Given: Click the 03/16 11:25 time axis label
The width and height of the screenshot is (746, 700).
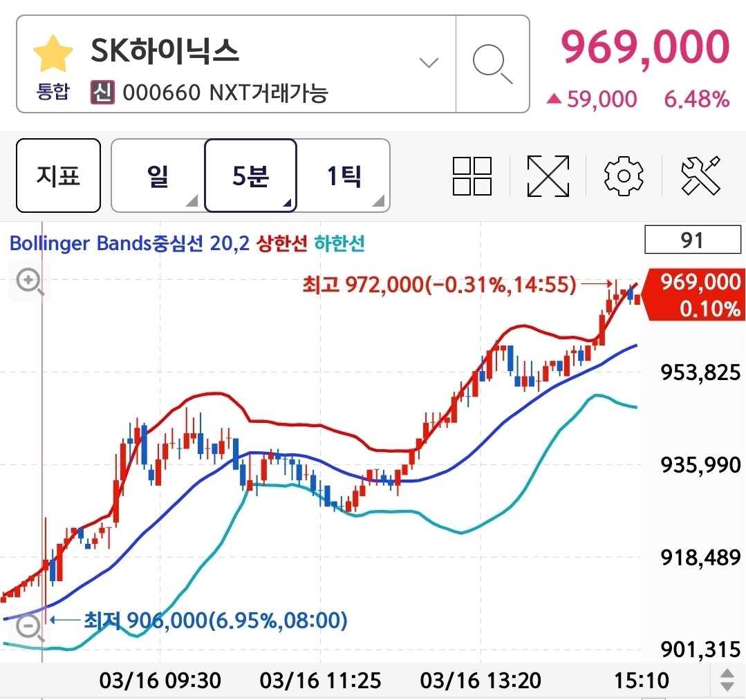Looking at the screenshot, I should pos(320,680).
